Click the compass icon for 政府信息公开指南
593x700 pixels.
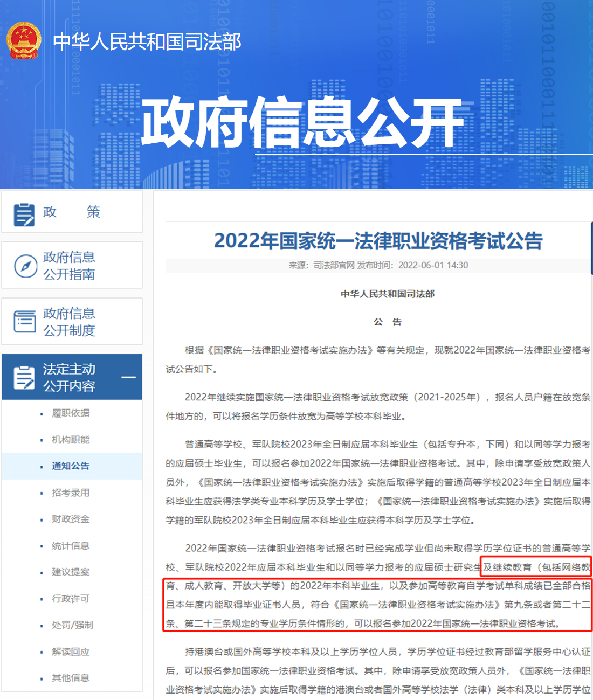pos(25,266)
